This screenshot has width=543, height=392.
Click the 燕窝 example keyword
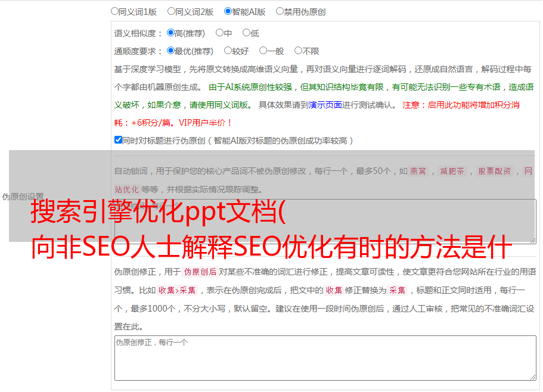point(418,171)
